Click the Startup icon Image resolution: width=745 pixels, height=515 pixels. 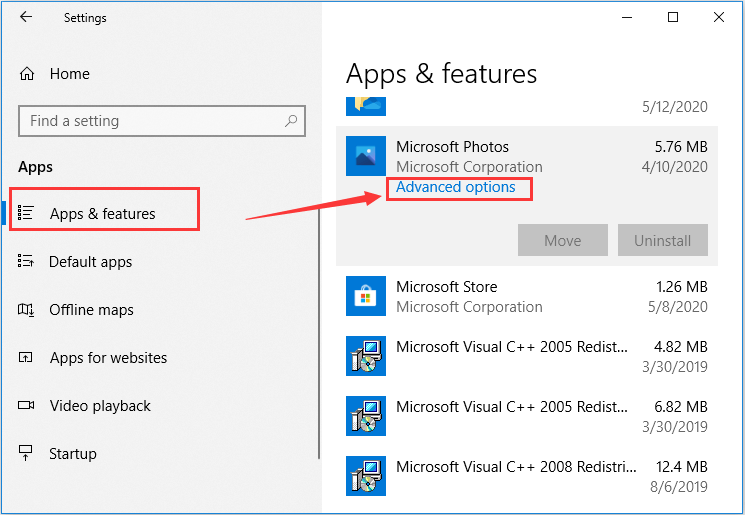(x=26, y=453)
